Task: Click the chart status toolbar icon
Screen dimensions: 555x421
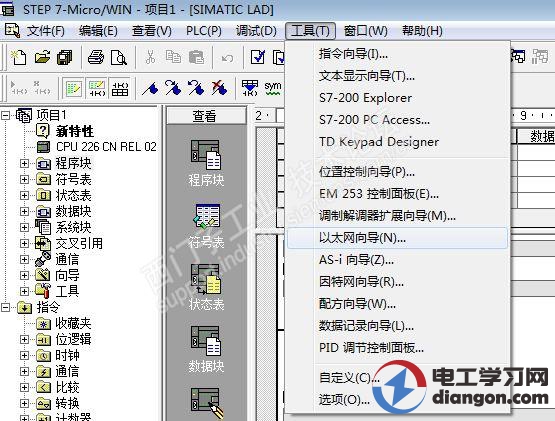Action: click(x=97, y=88)
